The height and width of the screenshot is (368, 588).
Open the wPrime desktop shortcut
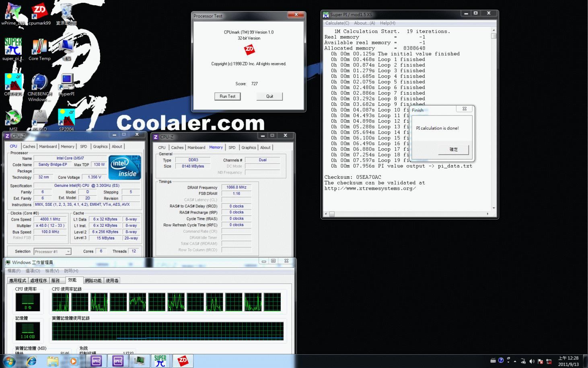(x=13, y=14)
